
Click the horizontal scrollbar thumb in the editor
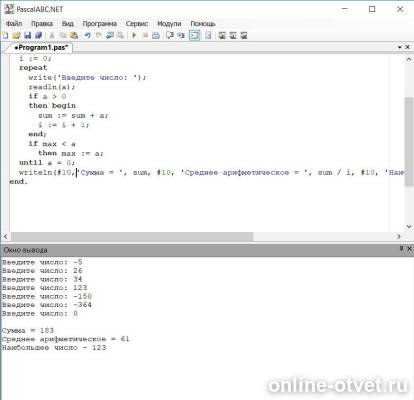click(132, 236)
